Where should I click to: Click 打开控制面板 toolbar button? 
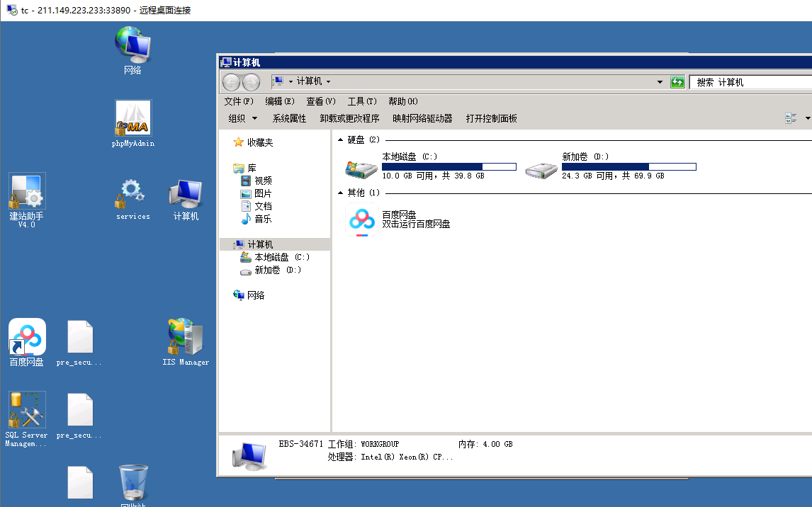(x=492, y=118)
